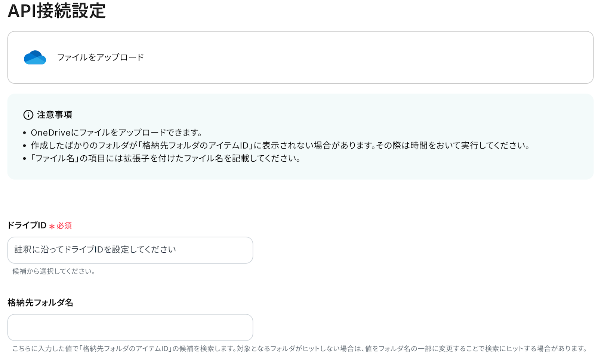Click the OneDriveにファイルをアップロードできます note

117,133
